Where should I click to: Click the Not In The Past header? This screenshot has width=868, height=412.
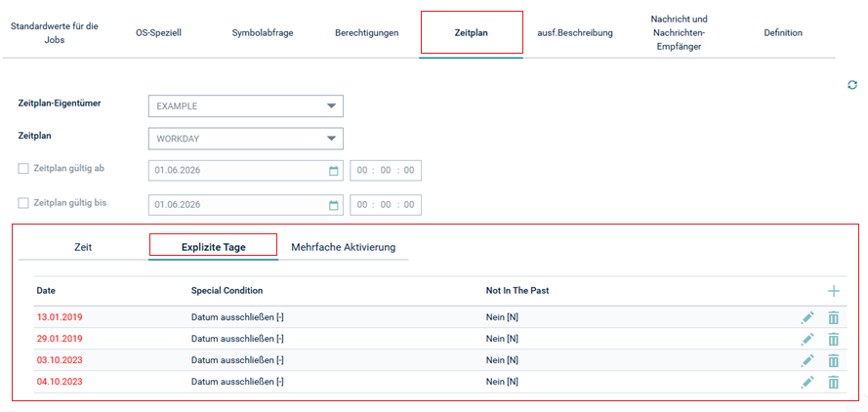click(517, 291)
